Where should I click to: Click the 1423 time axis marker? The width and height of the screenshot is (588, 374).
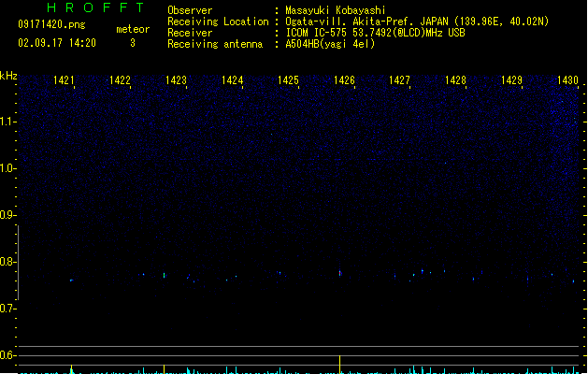pyautogui.click(x=176, y=80)
